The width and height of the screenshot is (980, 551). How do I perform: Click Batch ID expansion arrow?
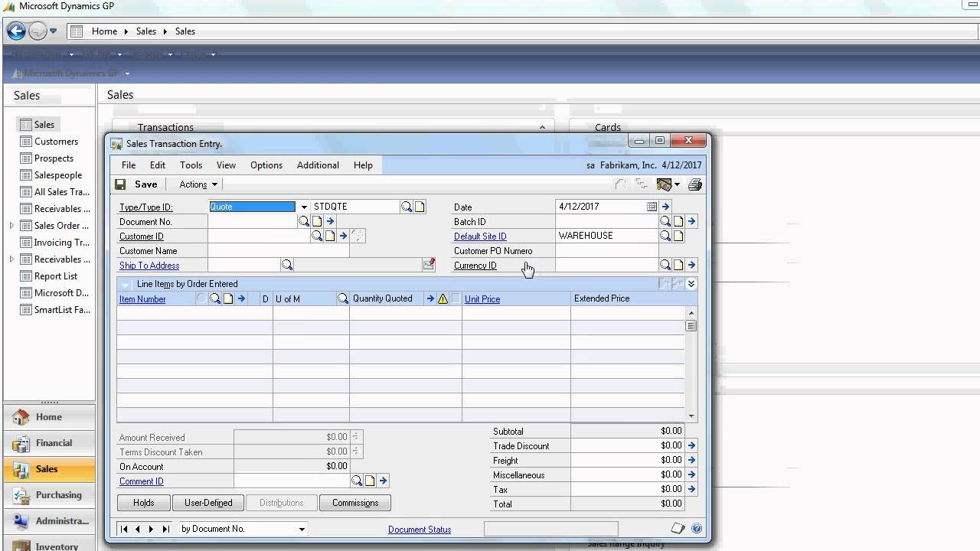point(691,221)
